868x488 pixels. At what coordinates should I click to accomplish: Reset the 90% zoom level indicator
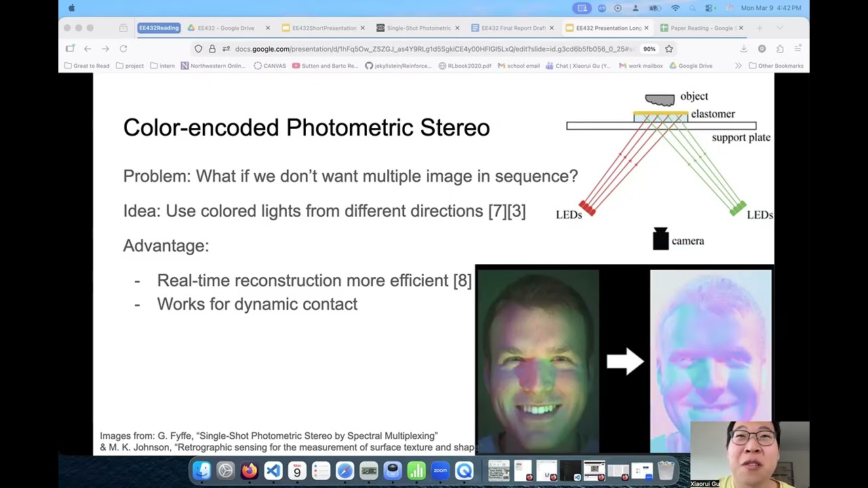pyautogui.click(x=650, y=49)
